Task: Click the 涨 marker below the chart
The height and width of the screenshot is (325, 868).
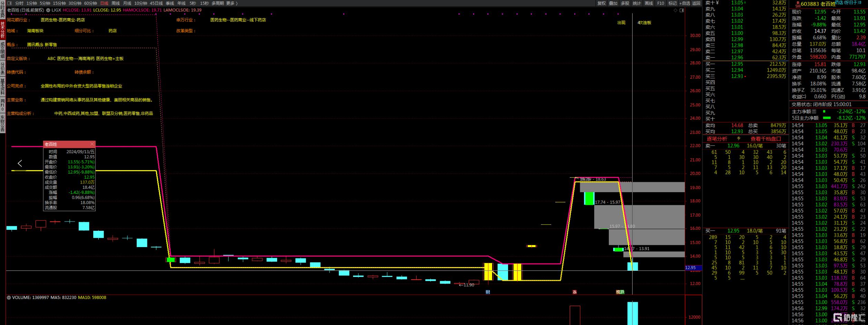Action: pyautogui.click(x=575, y=292)
